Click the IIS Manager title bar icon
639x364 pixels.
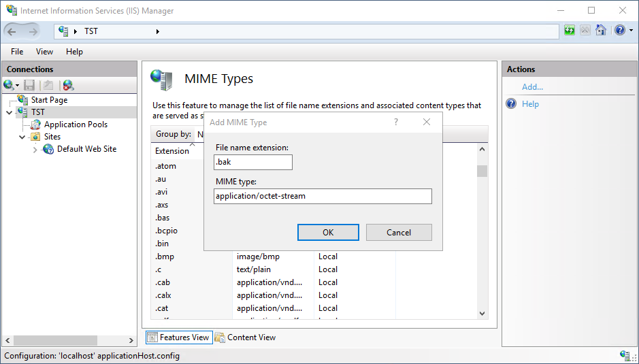(x=12, y=10)
